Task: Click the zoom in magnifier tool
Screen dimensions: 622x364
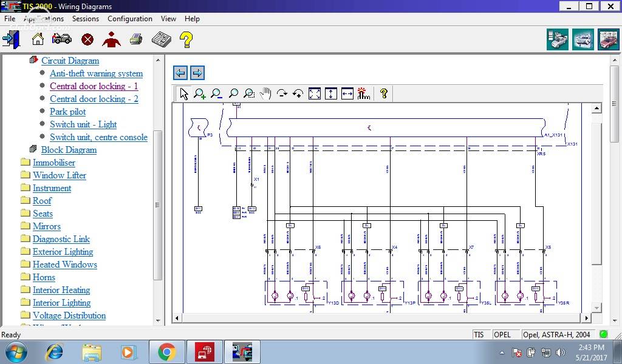Action: tap(199, 94)
